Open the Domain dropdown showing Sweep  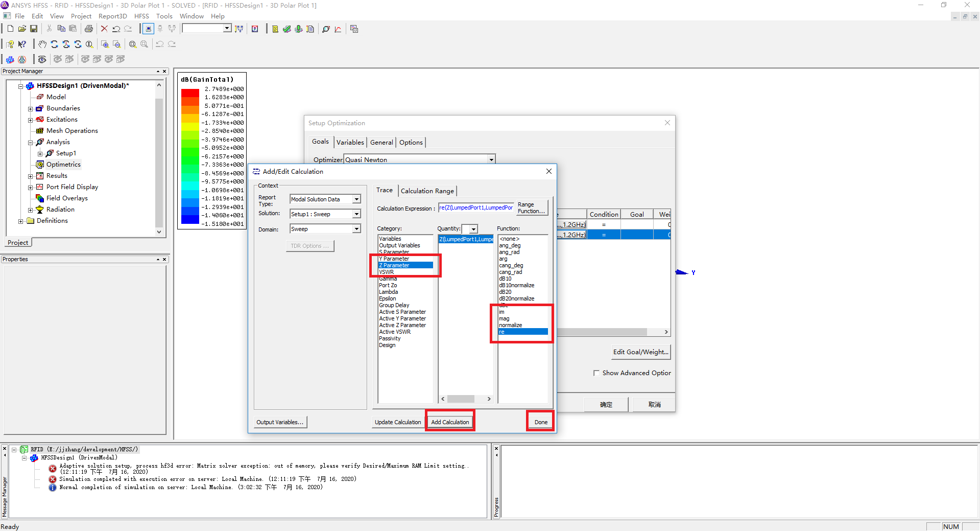click(x=356, y=229)
